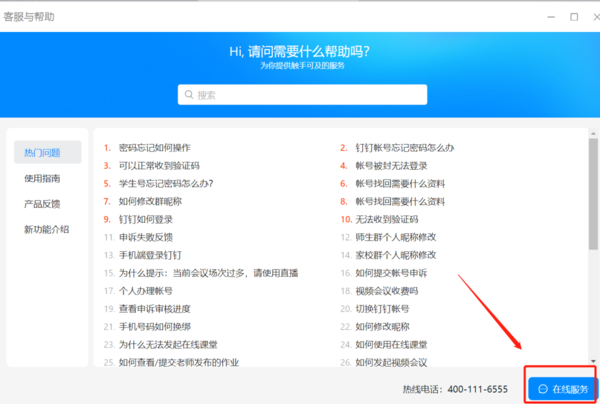View 无法收到验证码 help article

(386, 219)
